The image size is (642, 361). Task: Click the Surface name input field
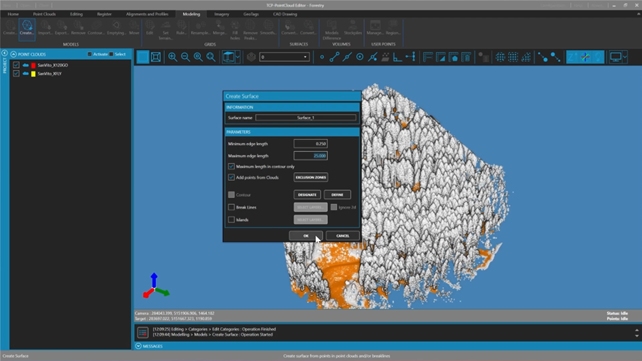point(306,118)
